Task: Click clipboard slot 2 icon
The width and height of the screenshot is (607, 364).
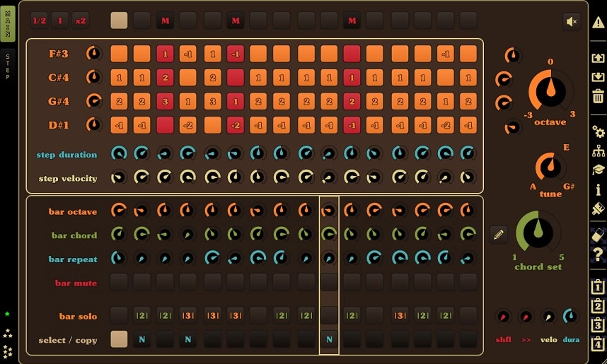Action: [598, 305]
